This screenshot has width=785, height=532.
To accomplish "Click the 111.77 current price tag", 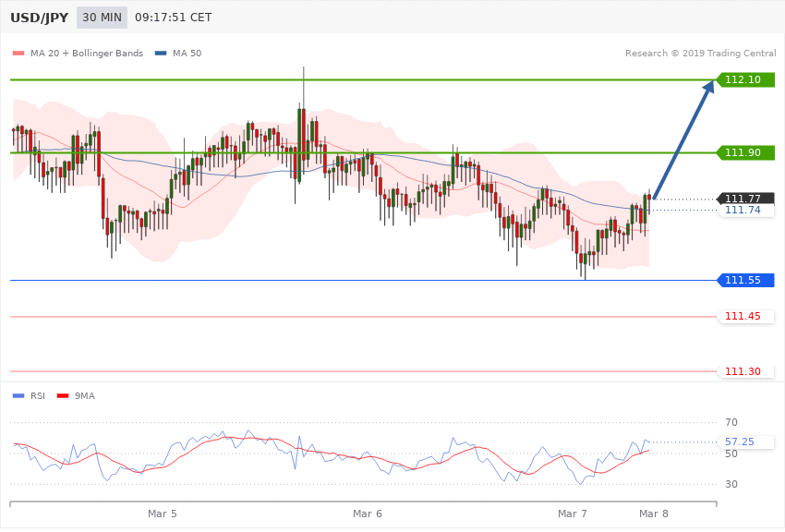I will [x=745, y=199].
